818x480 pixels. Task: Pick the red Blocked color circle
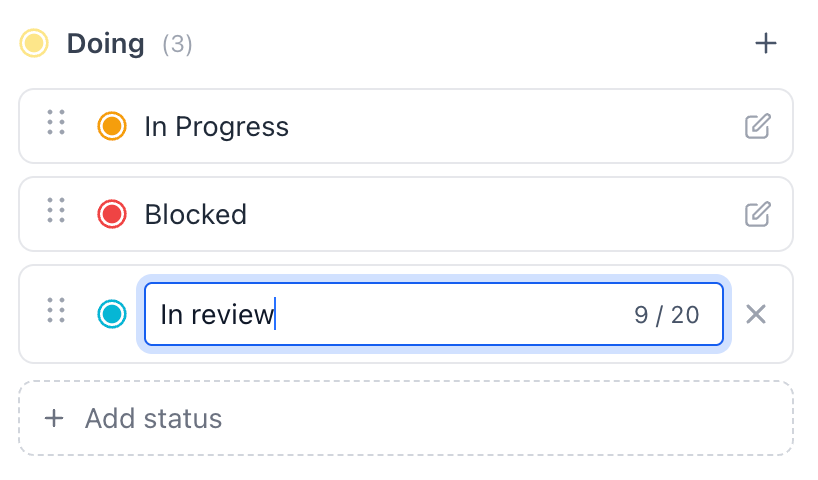pyautogui.click(x=112, y=214)
